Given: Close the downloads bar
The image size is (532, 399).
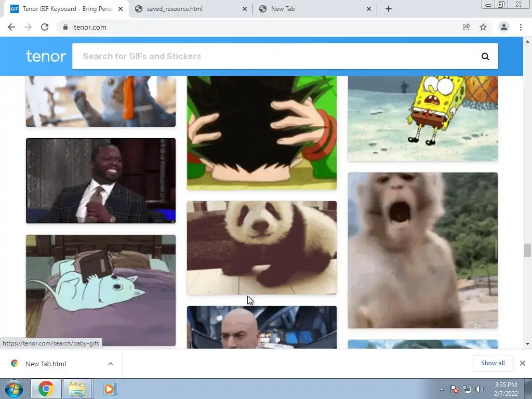Looking at the screenshot, I should (x=523, y=363).
